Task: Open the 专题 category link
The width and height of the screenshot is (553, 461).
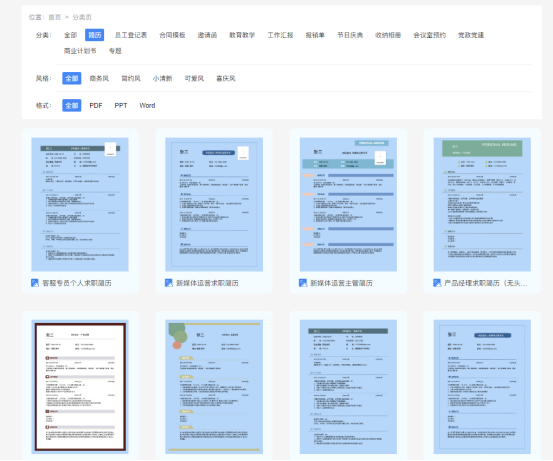Action: 115,51
